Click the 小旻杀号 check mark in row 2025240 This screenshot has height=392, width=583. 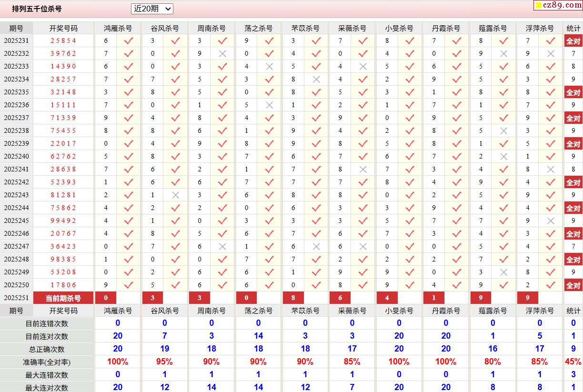[x=410, y=157]
